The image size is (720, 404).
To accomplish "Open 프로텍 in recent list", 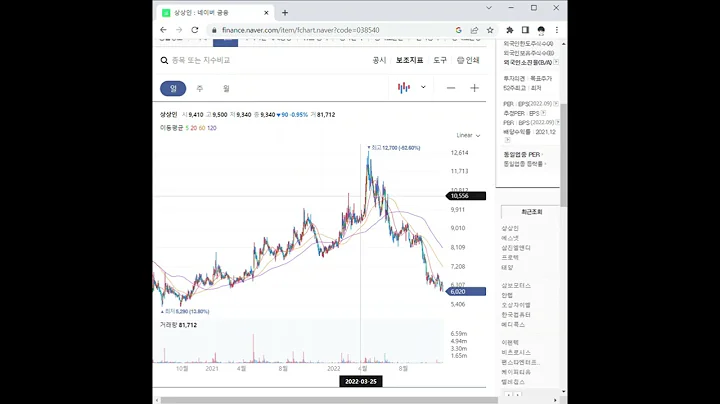I will (x=510, y=258).
